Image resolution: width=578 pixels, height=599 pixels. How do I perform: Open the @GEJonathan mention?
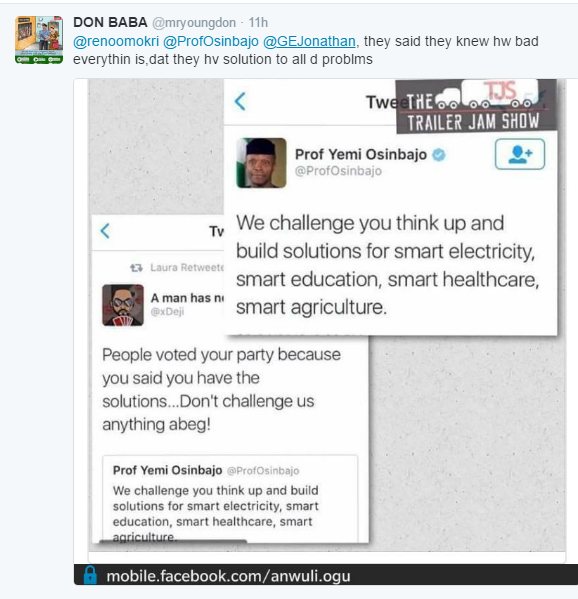point(309,41)
